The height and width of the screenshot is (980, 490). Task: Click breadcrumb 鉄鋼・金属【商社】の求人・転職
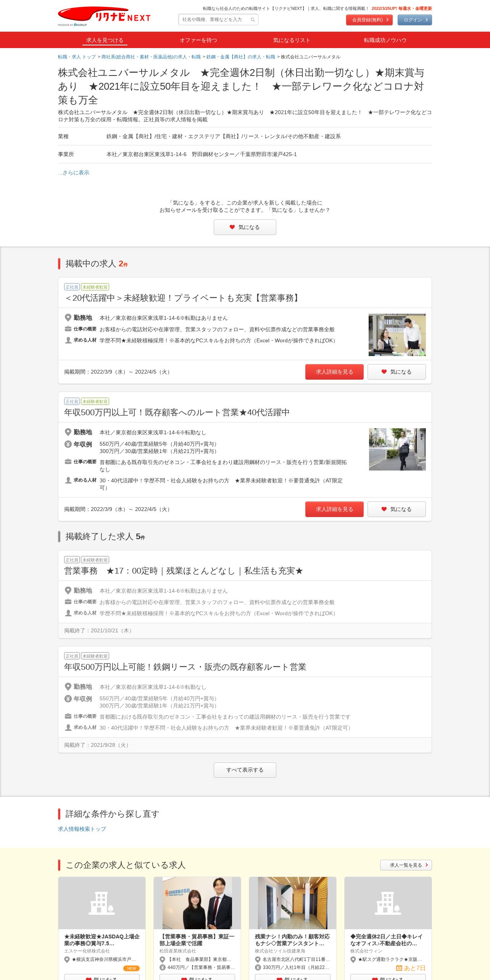tap(240, 57)
